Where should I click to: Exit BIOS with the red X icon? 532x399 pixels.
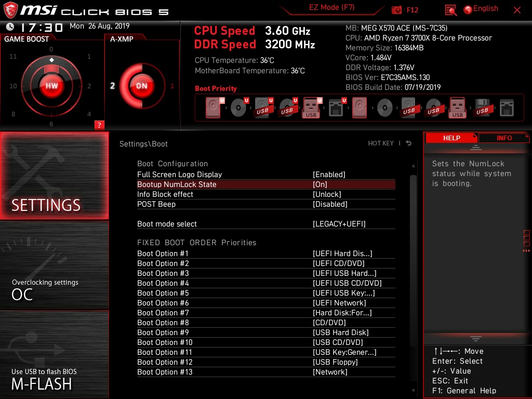point(517,10)
